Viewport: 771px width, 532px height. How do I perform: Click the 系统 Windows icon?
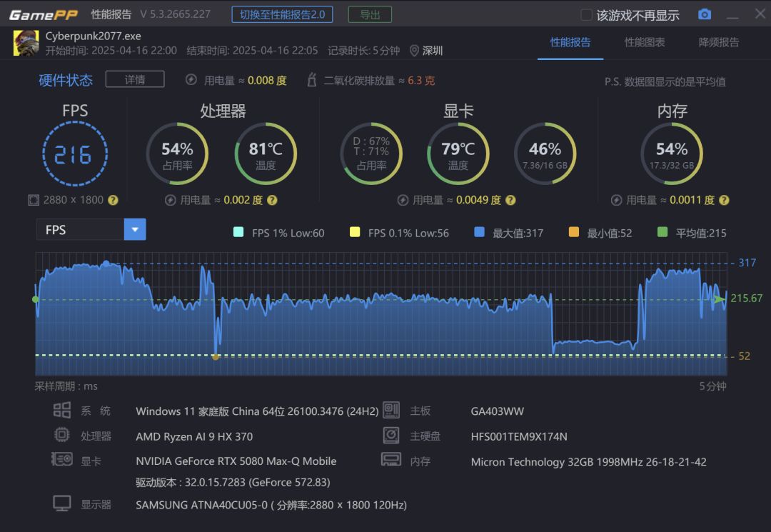(x=62, y=410)
